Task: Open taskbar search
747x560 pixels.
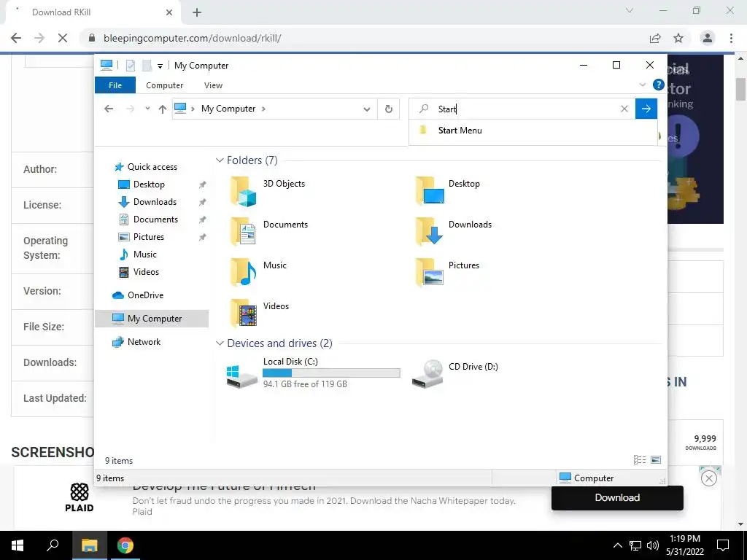Action: point(53,545)
